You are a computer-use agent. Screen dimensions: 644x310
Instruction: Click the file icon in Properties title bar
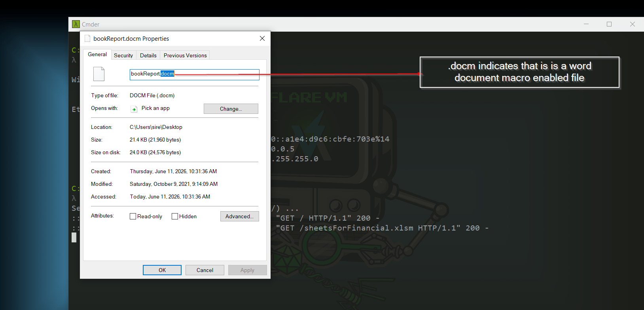(87, 38)
